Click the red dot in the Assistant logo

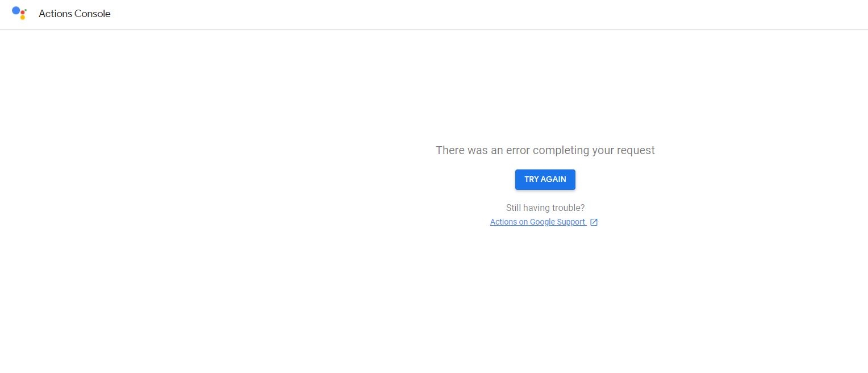(x=23, y=12)
